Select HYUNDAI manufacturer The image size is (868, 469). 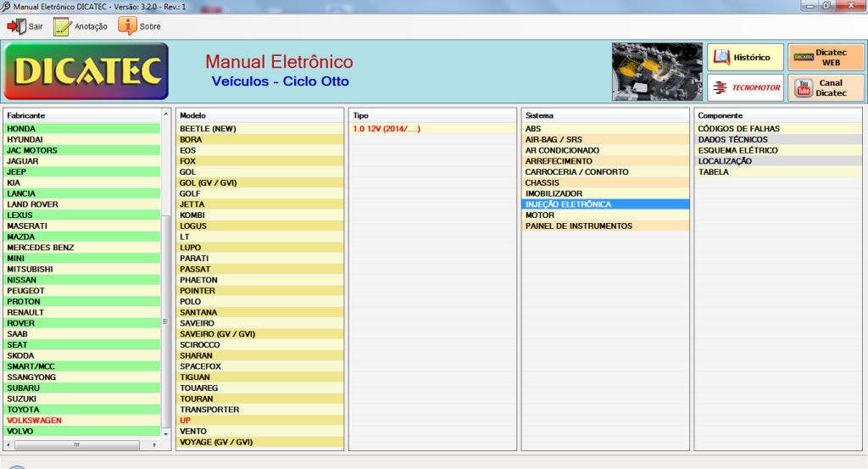(82, 140)
